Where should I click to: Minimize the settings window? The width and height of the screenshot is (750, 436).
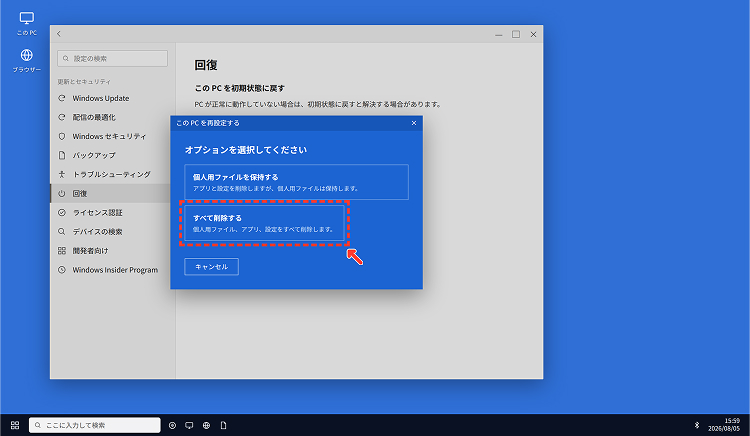pos(499,34)
